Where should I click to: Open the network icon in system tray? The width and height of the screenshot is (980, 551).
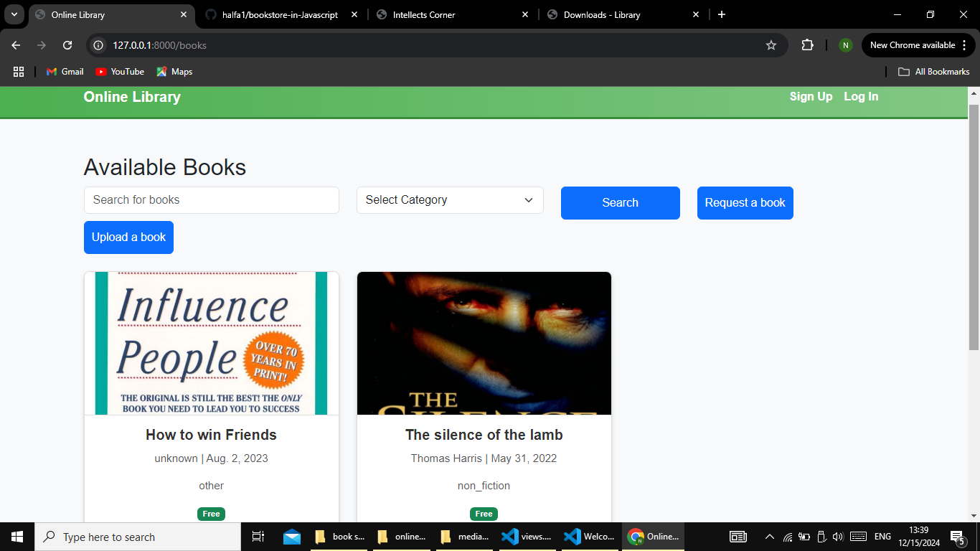[788, 537]
